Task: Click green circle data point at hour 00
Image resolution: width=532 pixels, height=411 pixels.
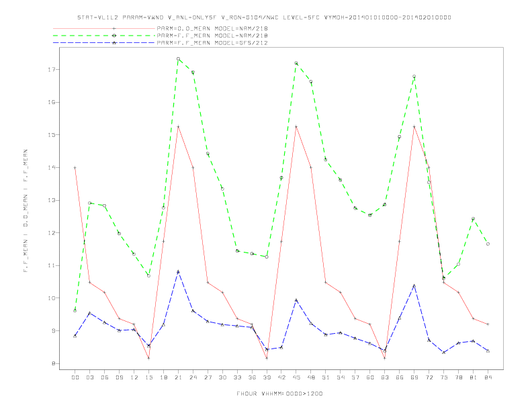Action: 75,311
